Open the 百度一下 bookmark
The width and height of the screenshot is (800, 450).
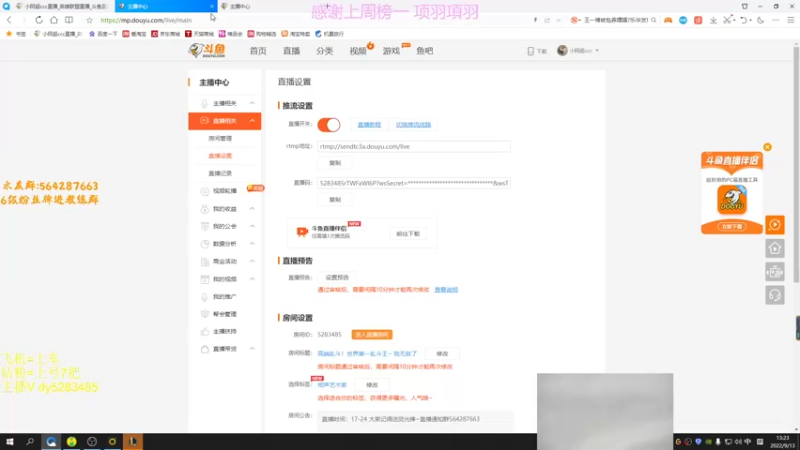(103, 34)
